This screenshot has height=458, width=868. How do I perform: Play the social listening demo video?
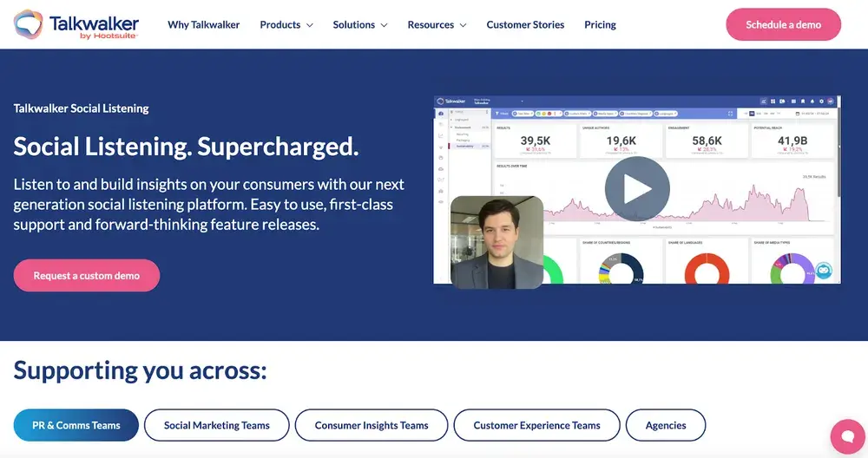click(637, 188)
